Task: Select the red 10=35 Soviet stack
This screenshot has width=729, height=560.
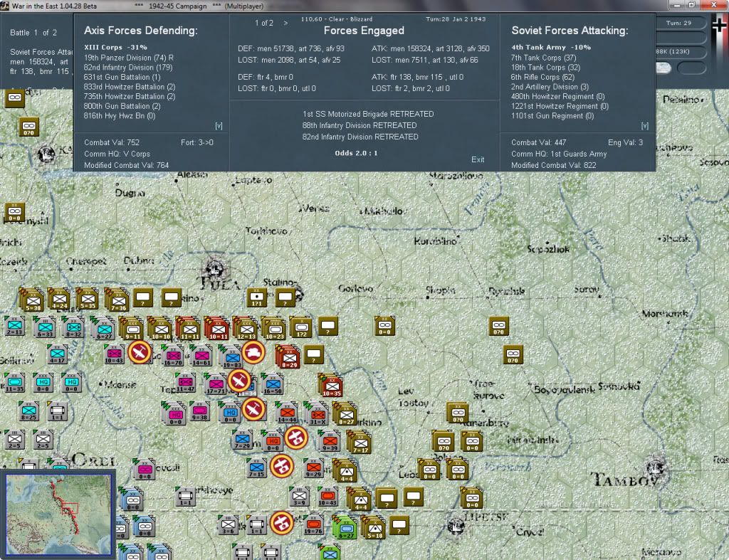Action: point(330,385)
